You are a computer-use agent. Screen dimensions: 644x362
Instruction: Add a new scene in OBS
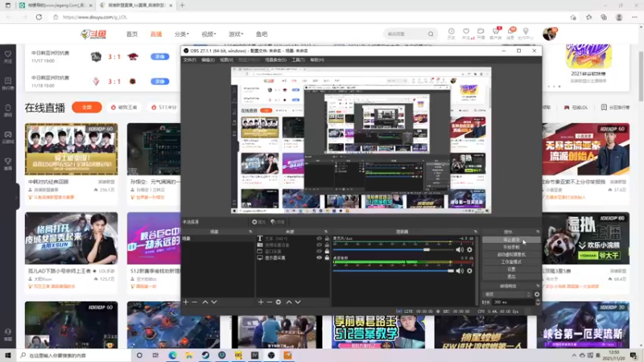coord(186,302)
